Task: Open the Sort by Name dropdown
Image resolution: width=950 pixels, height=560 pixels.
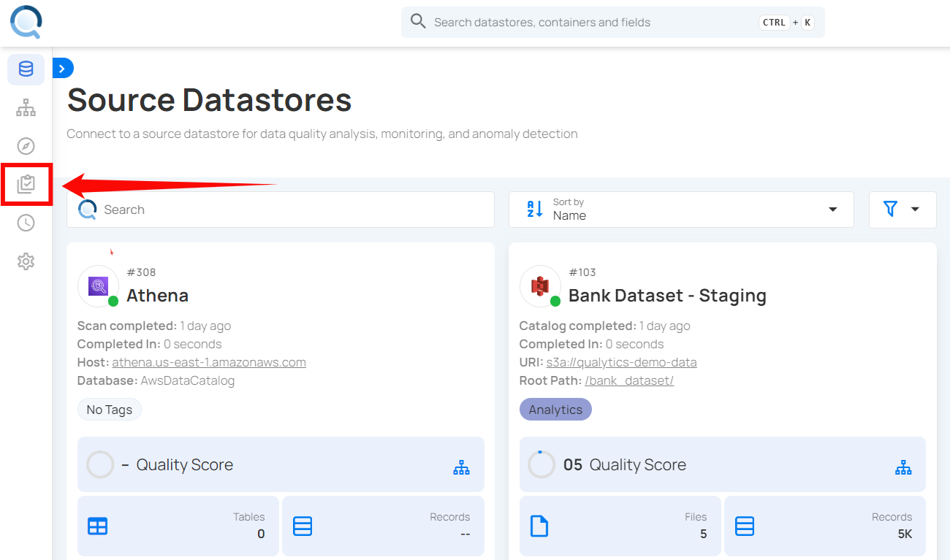Action: click(681, 210)
